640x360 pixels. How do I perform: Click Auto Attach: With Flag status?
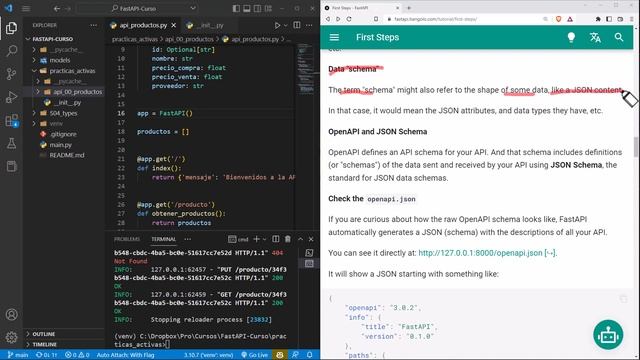125,355
